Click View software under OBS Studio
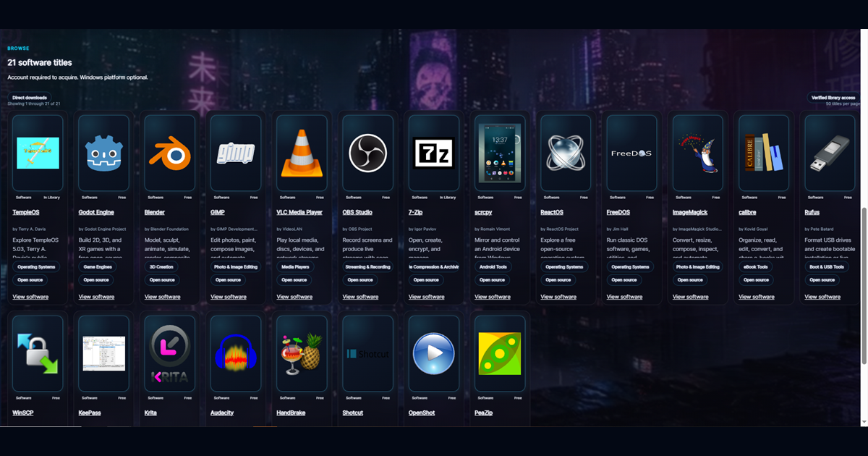The height and width of the screenshot is (456, 868). click(360, 297)
